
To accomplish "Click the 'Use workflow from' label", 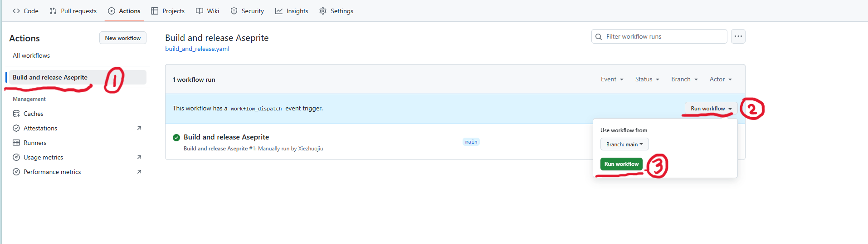I will (624, 130).
